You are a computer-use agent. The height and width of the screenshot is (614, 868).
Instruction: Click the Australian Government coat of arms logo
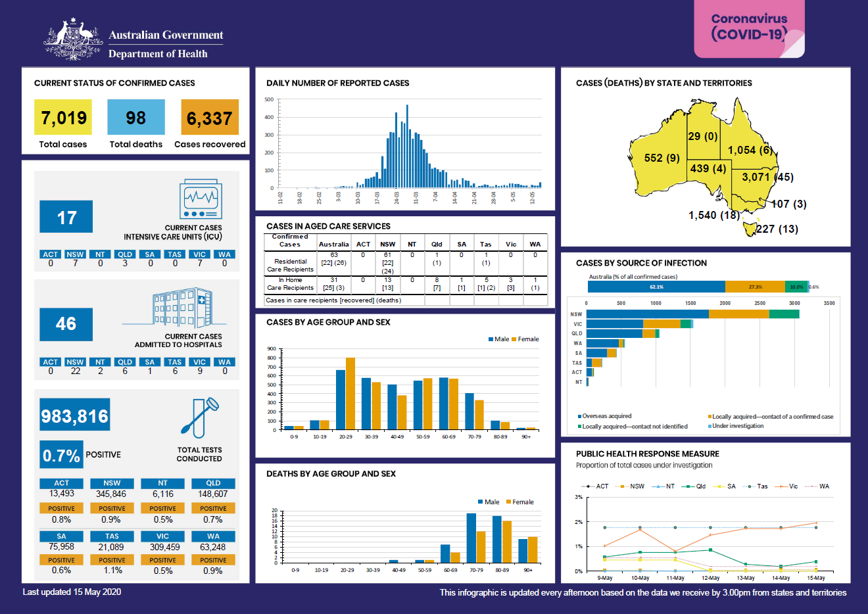pos(73,39)
